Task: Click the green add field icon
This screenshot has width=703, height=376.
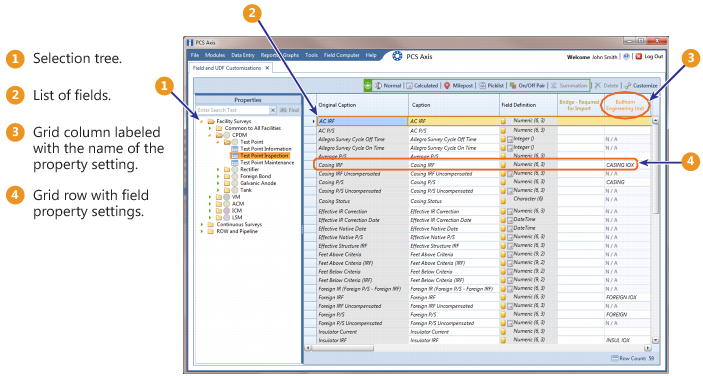Action: click(368, 85)
